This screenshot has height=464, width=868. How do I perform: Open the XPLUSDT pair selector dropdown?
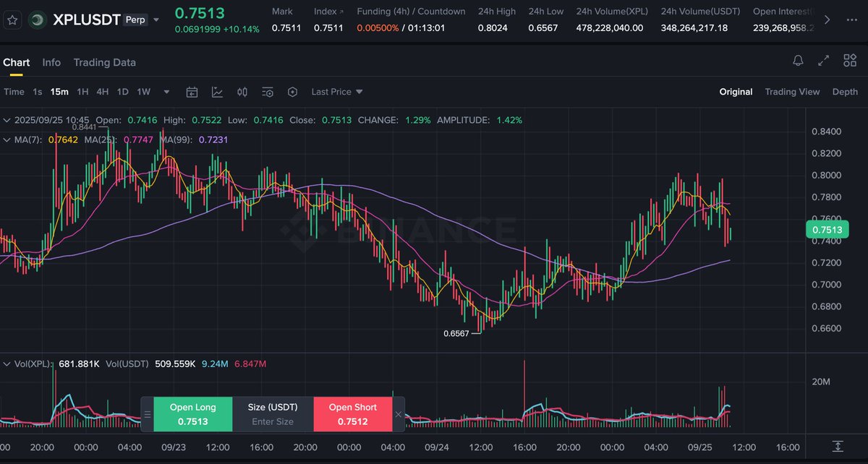156,20
